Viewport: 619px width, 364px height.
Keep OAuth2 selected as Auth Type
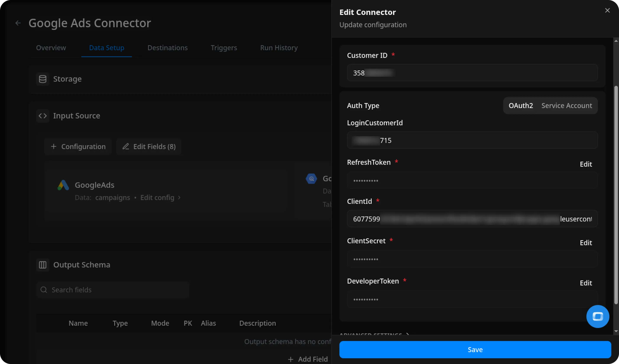[x=521, y=105]
